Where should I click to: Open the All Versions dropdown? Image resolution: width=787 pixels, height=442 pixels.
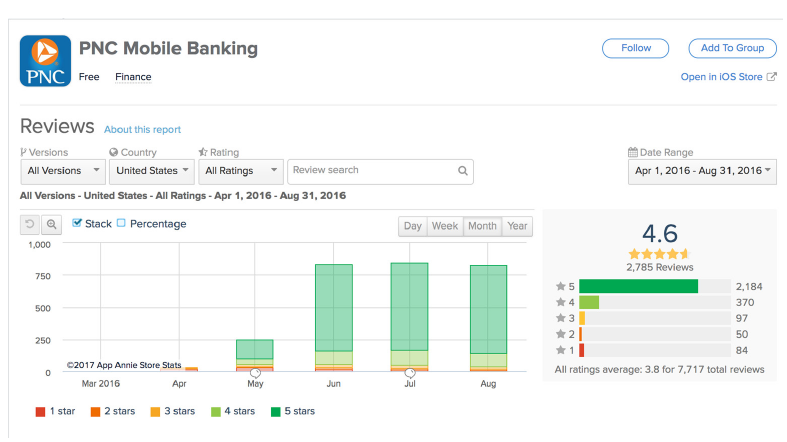point(63,171)
